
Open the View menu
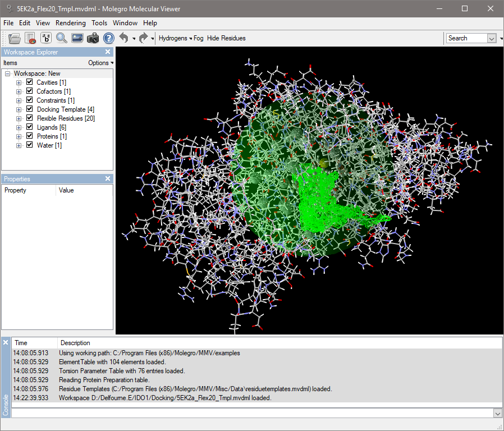pyautogui.click(x=43, y=23)
